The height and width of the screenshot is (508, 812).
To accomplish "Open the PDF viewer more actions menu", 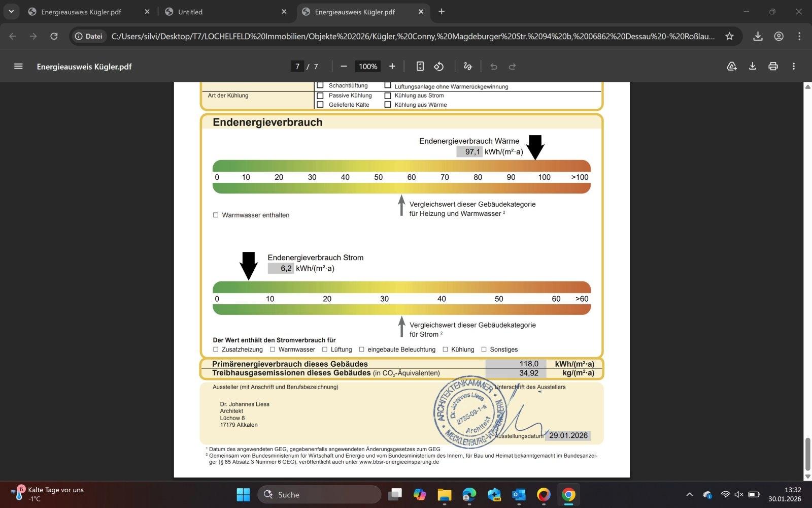I will pyautogui.click(x=794, y=67).
